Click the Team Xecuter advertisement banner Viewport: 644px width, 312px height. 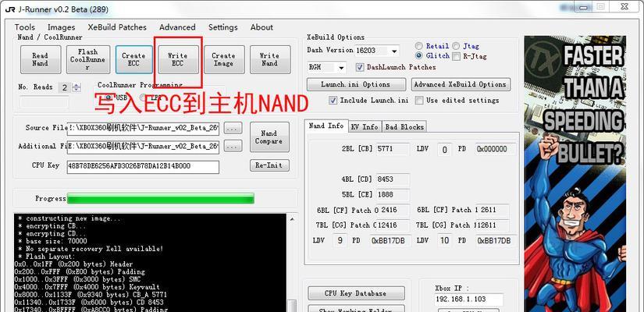point(575,174)
